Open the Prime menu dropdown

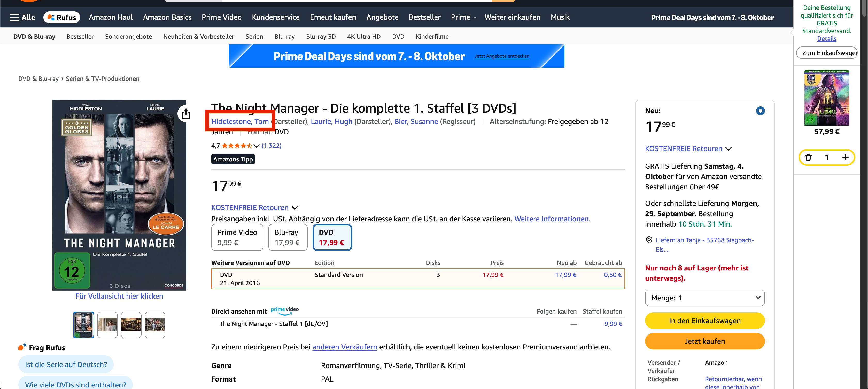point(463,17)
